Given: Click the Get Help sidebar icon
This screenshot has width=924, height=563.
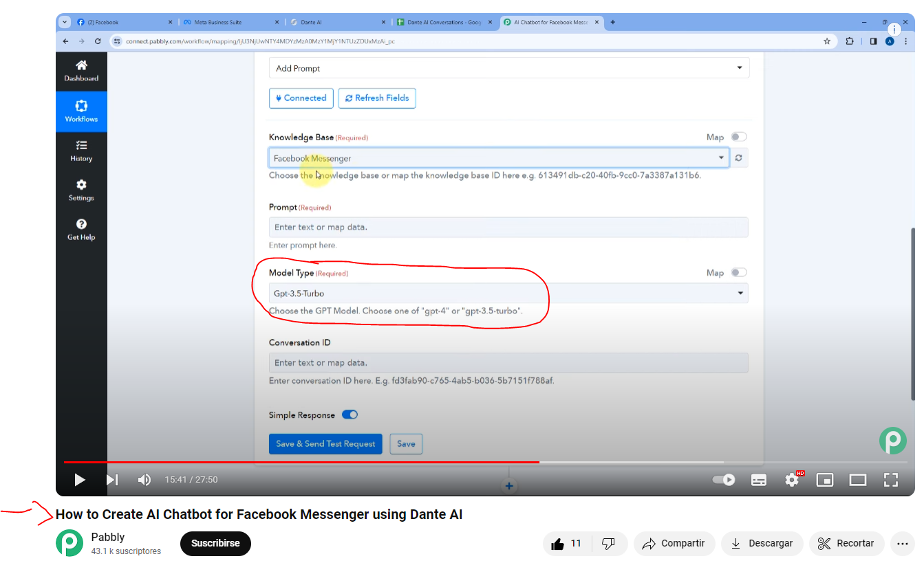Looking at the screenshot, I should 81,230.
